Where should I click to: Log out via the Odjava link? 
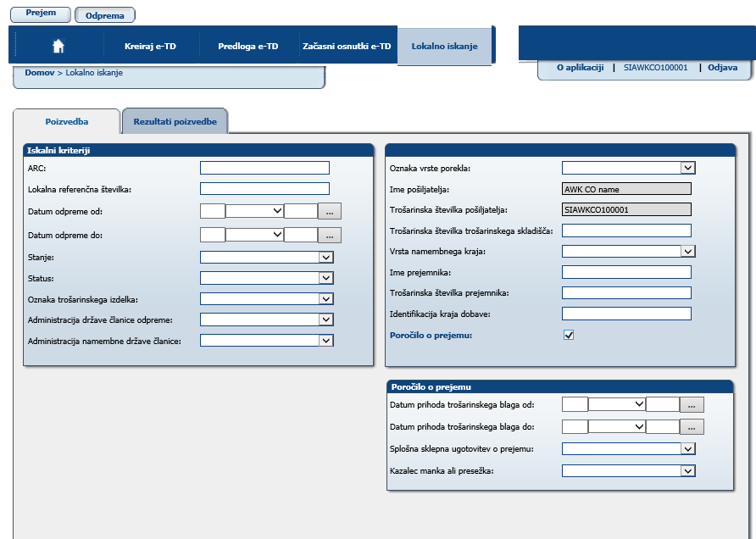(722, 68)
